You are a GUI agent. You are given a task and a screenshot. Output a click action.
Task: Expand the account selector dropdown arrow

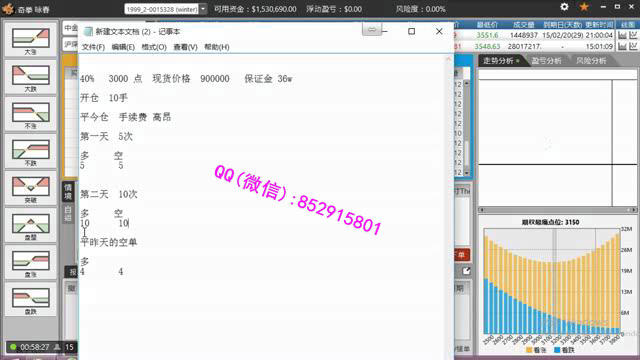(x=203, y=9)
